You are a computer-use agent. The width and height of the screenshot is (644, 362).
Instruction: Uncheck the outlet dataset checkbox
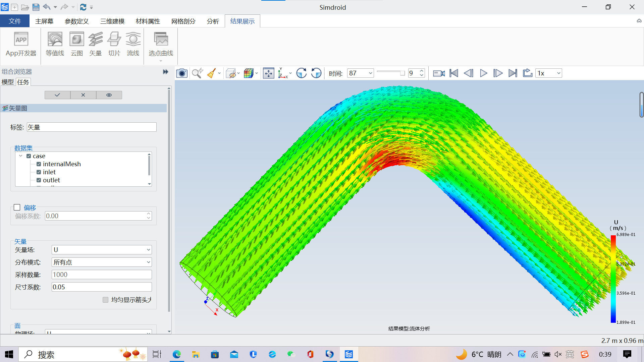click(x=39, y=180)
